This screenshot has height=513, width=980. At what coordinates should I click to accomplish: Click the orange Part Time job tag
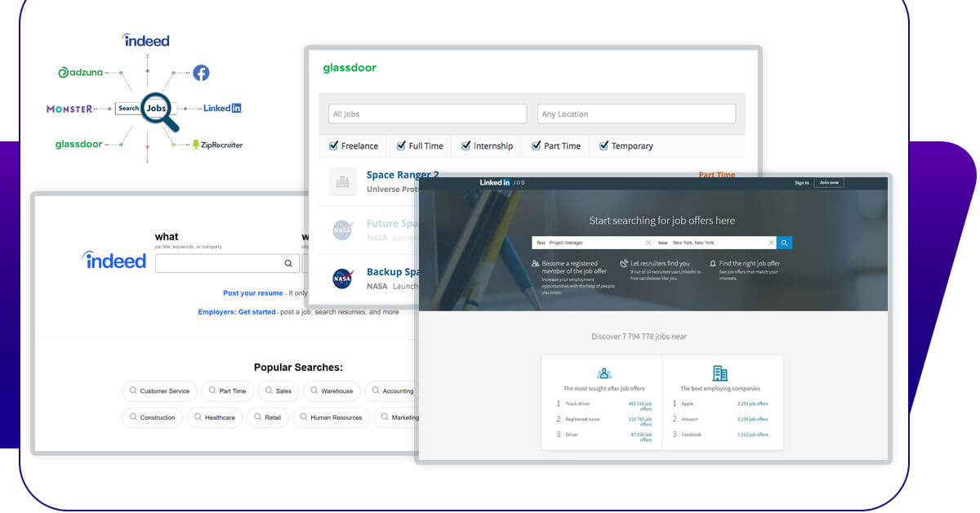pyautogui.click(x=717, y=175)
